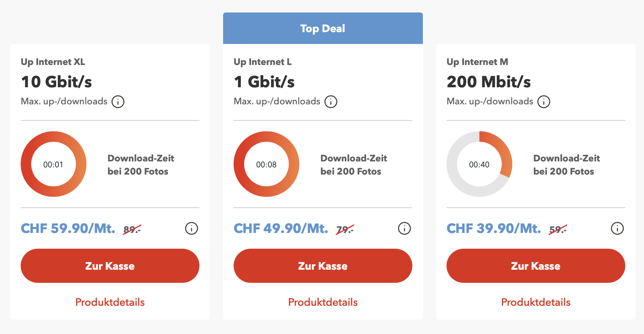Click Zur Kasse for Up Internet XL

[110, 266]
